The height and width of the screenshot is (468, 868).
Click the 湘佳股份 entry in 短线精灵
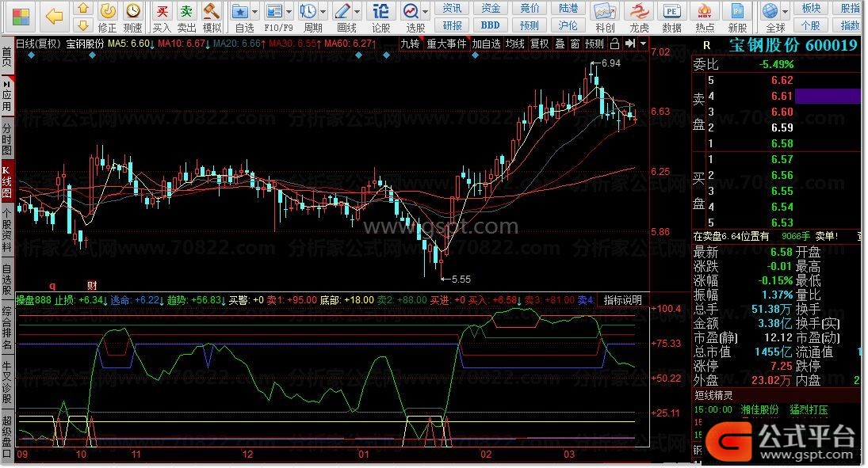pos(759,409)
